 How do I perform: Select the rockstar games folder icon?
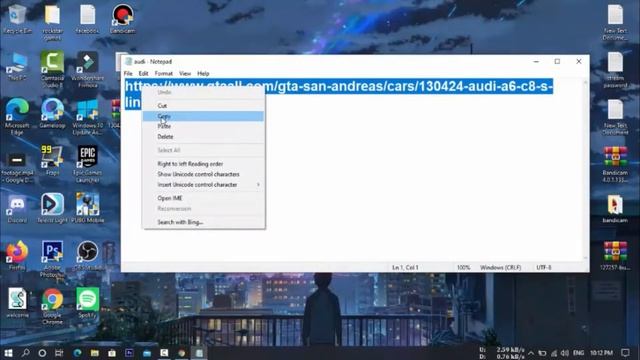52,22
